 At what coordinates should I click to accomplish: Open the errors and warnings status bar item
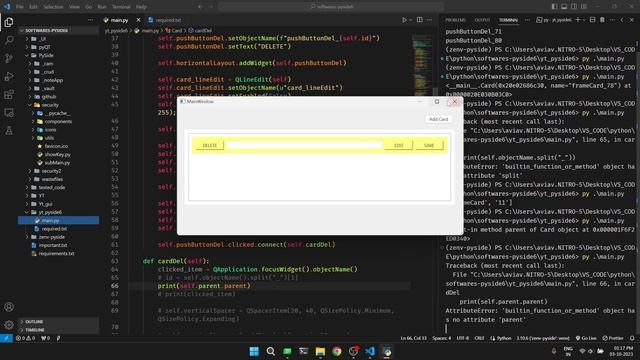pyautogui.click(x=25, y=338)
